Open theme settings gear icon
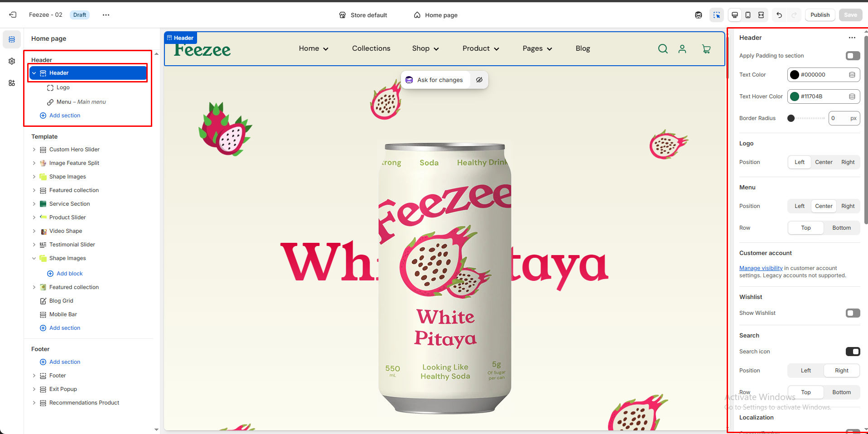This screenshot has height=434, width=868. [12, 61]
